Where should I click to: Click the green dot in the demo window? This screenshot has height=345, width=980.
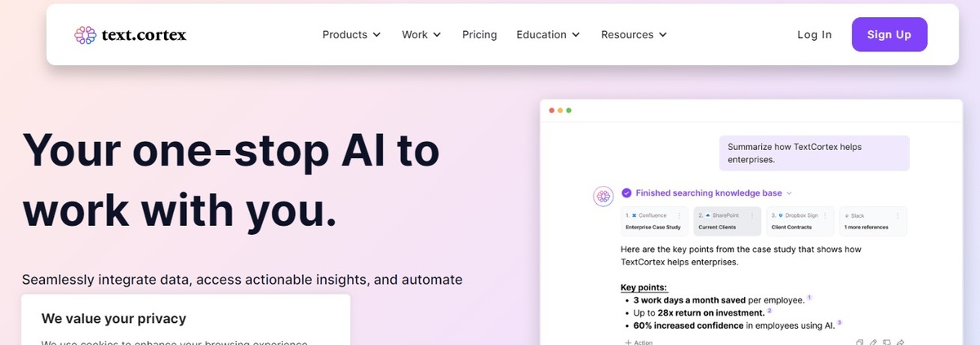(x=569, y=110)
